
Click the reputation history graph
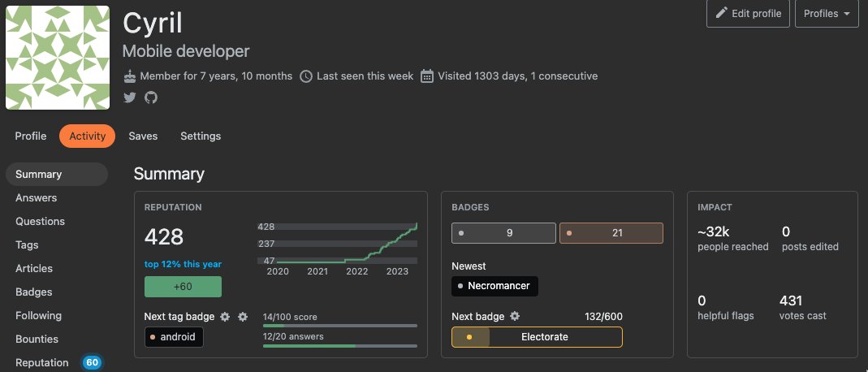coord(337,249)
